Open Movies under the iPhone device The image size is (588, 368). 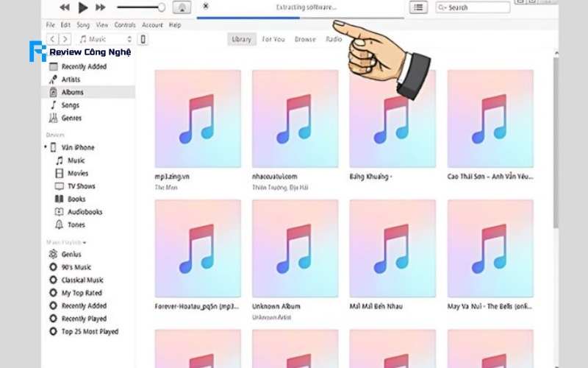pyautogui.click(x=78, y=173)
